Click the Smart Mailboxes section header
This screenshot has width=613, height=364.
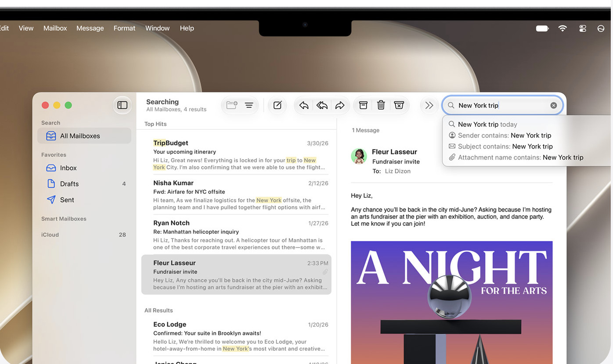pyautogui.click(x=64, y=219)
